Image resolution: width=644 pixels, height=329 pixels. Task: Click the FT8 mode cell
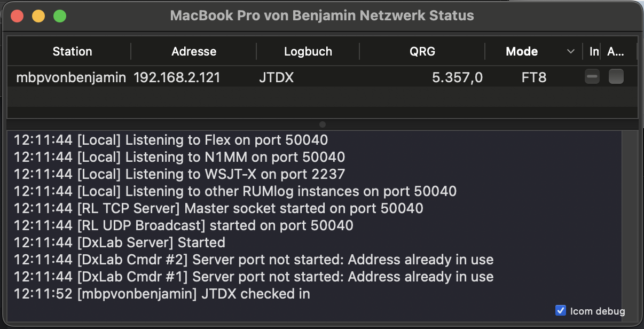point(534,77)
